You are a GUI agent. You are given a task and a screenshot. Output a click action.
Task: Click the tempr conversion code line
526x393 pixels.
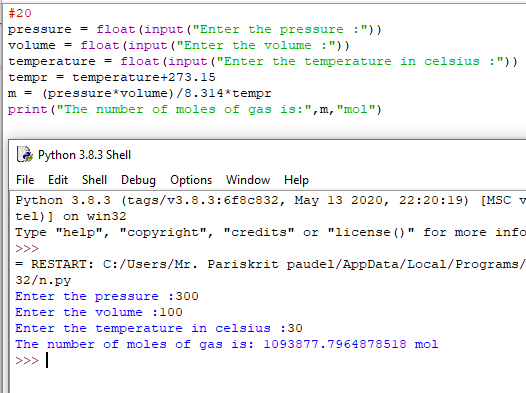point(112,77)
